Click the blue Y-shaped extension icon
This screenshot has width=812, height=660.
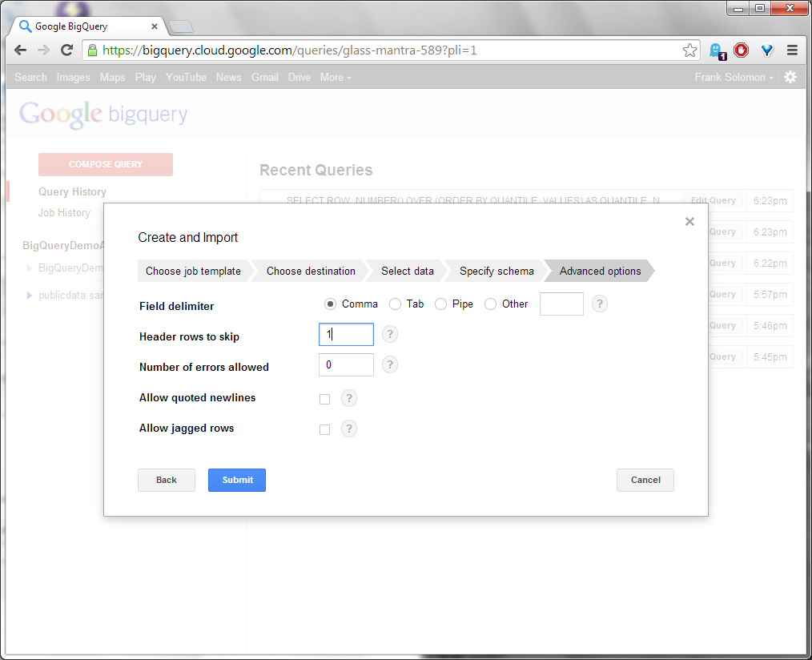[x=767, y=50]
